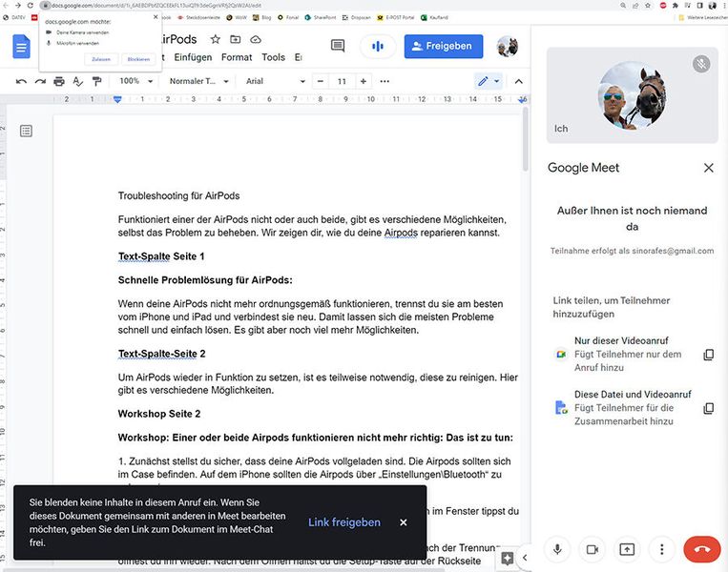
Task: Increase the font size
Action: point(364,81)
